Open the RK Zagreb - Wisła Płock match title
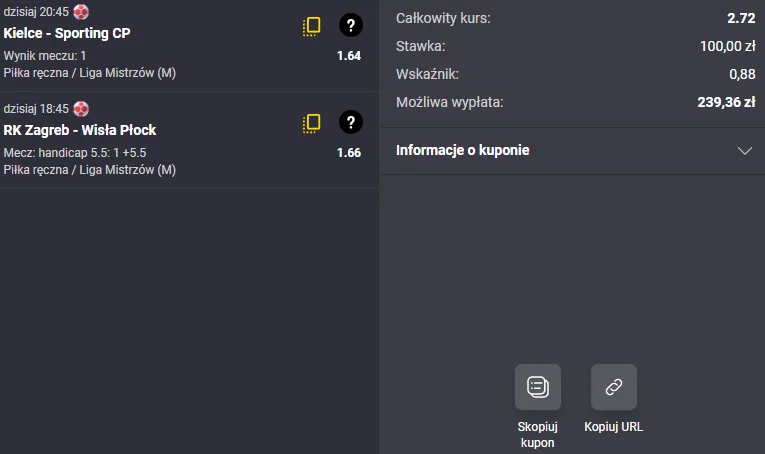 80,130
